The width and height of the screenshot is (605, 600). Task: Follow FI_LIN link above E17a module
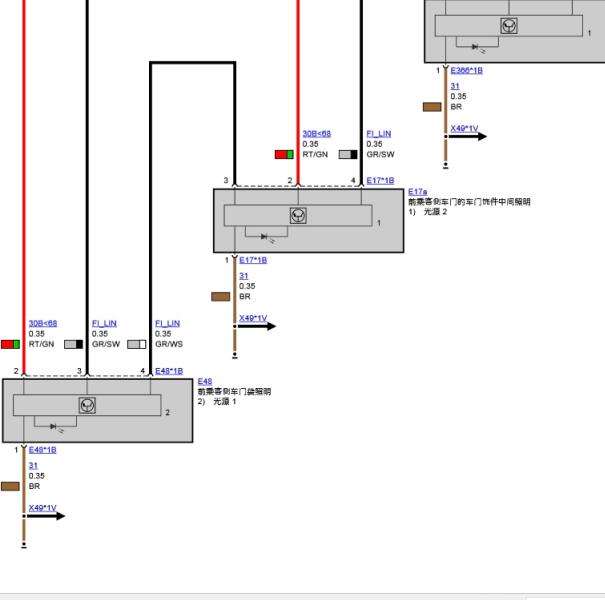(379, 134)
